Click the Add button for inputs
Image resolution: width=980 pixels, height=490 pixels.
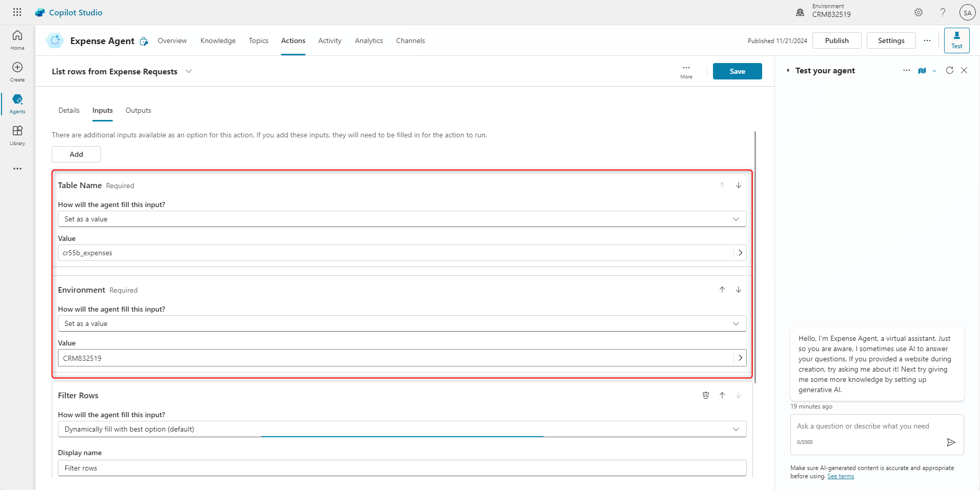point(76,154)
